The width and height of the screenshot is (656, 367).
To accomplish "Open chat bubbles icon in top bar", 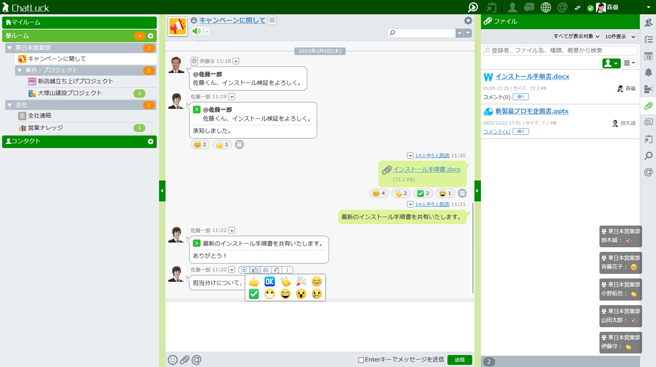I will pos(529,7).
